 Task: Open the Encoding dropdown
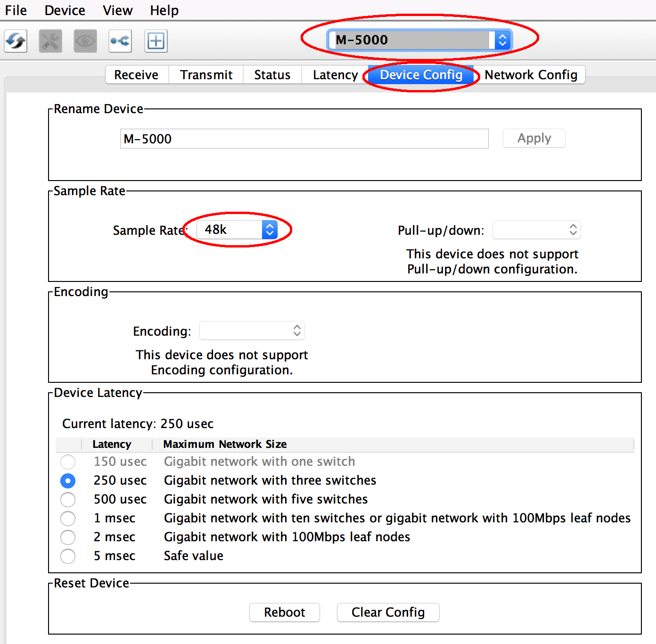pos(252,330)
